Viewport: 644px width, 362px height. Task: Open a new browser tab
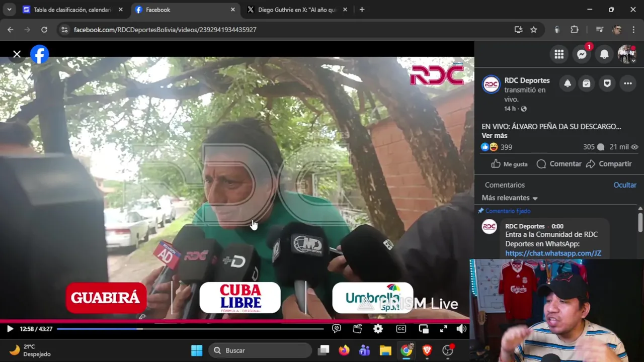[362, 10]
